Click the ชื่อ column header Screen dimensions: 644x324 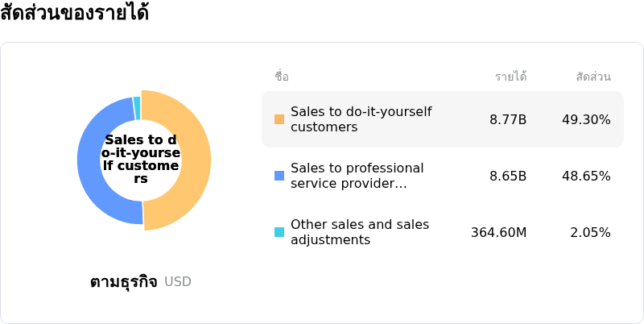(282, 77)
